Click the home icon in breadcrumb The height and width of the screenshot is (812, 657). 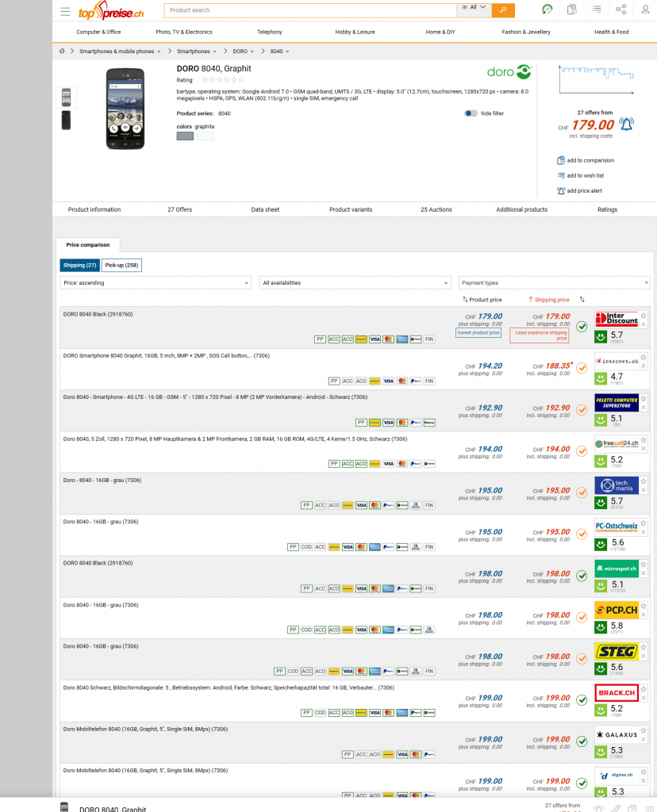pos(62,52)
